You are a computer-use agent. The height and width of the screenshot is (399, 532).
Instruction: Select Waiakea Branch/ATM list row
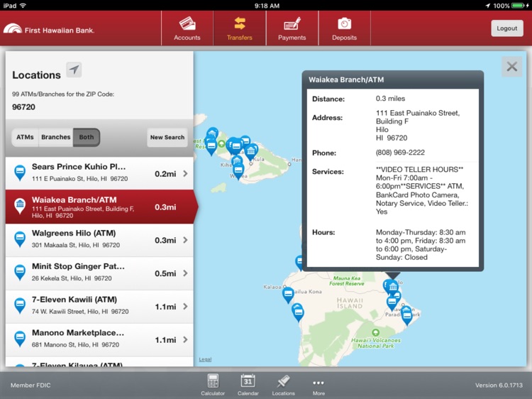[99, 207]
